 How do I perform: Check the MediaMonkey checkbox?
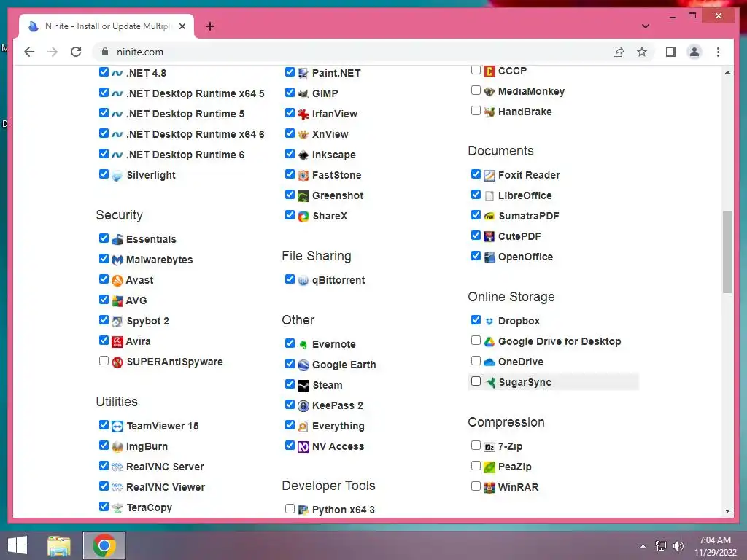coord(476,90)
